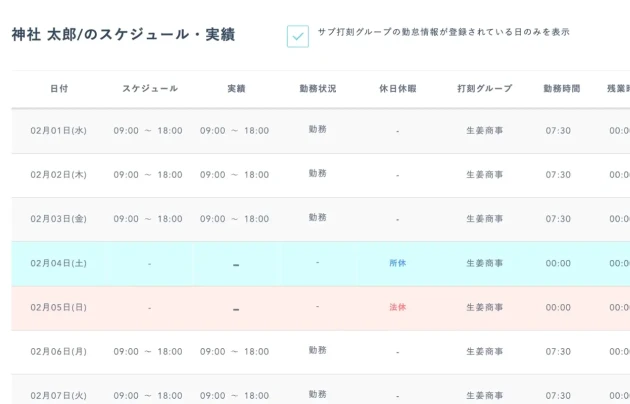Click the 00:00 work time on 02月05日(日)

click(x=559, y=308)
